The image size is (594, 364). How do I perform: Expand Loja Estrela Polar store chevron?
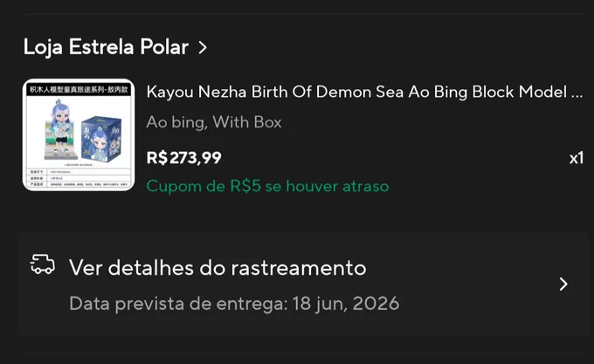(x=203, y=47)
